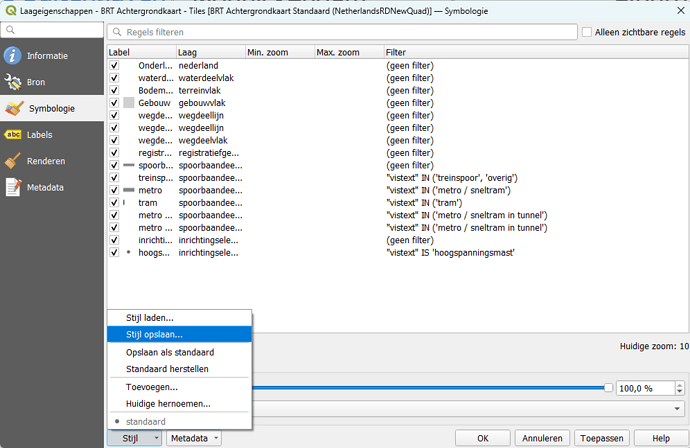This screenshot has height=448, width=690.
Task: Open the Metadata dropdown button
Action: [194, 438]
